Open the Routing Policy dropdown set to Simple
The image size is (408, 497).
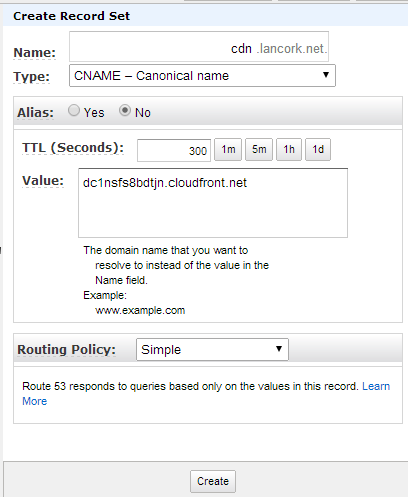pyautogui.click(x=212, y=350)
